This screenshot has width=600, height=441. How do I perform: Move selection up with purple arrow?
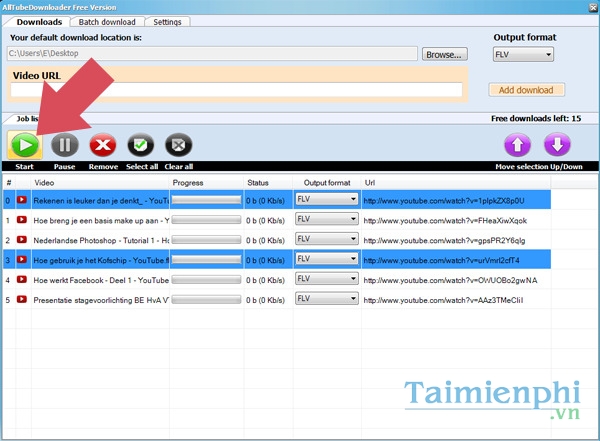[x=517, y=145]
